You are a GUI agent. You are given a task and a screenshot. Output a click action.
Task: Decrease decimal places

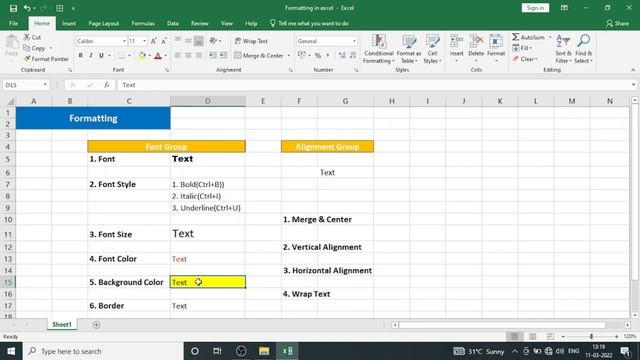coord(353,56)
